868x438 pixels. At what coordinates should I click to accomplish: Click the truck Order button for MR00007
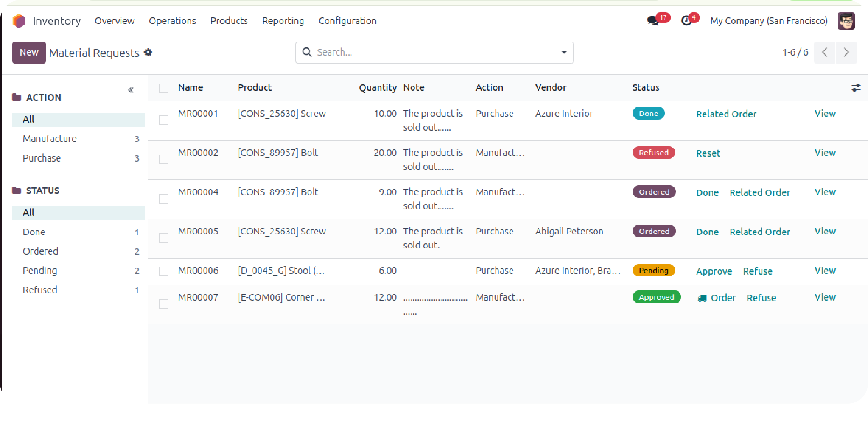[717, 298]
